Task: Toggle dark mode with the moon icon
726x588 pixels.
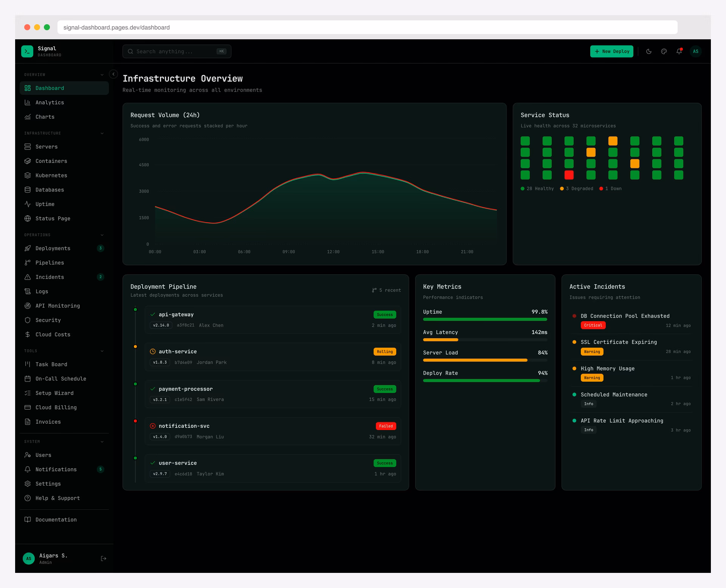Action: 649,51
